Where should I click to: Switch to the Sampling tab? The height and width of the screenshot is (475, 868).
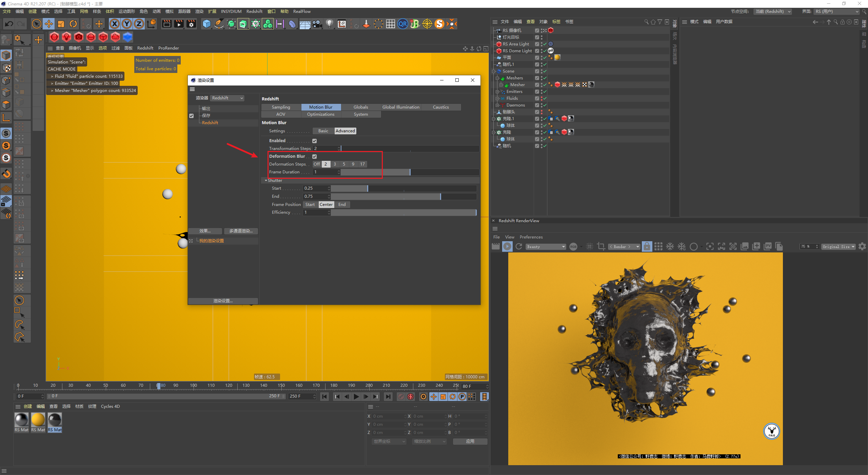pos(281,107)
